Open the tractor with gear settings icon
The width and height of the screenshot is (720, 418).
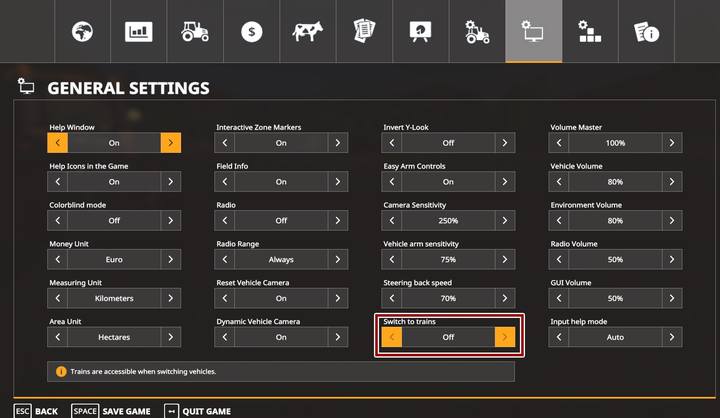[x=477, y=31]
